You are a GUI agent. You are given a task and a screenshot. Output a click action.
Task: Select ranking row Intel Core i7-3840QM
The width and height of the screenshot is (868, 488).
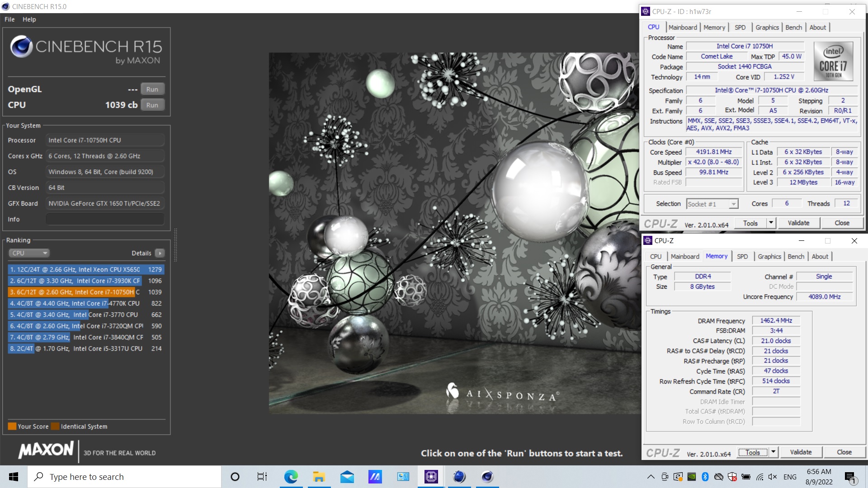[86, 337]
